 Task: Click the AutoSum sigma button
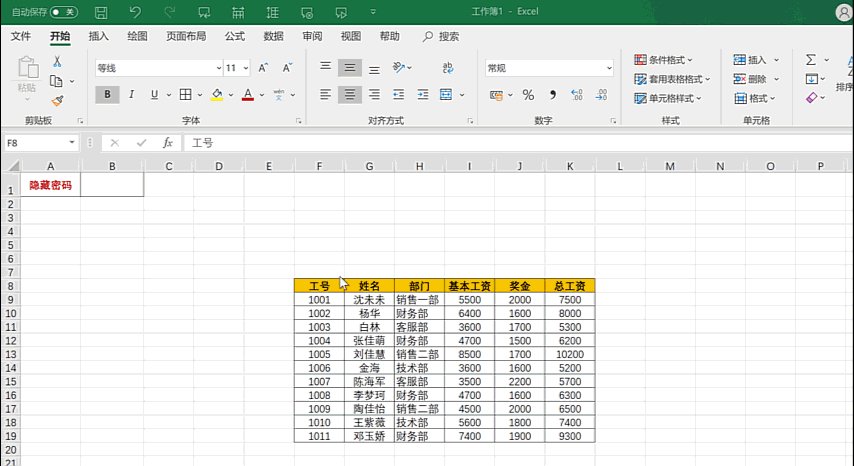pos(811,60)
